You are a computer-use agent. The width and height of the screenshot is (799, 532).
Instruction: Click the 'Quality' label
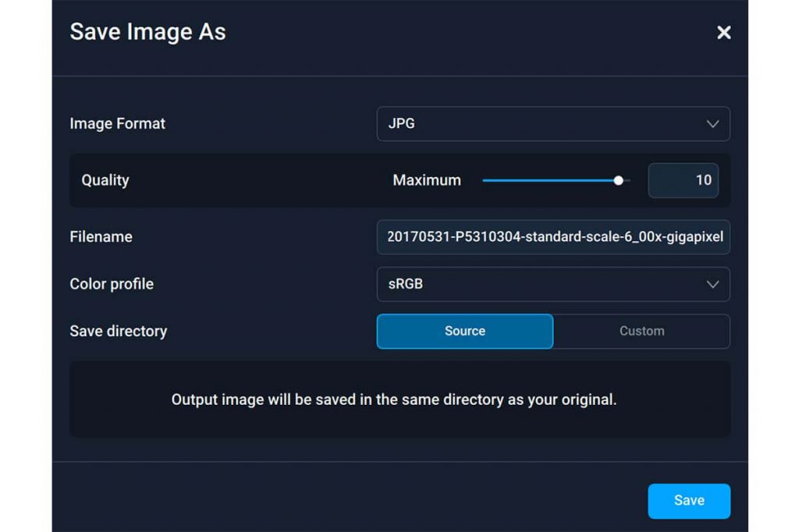tap(105, 180)
